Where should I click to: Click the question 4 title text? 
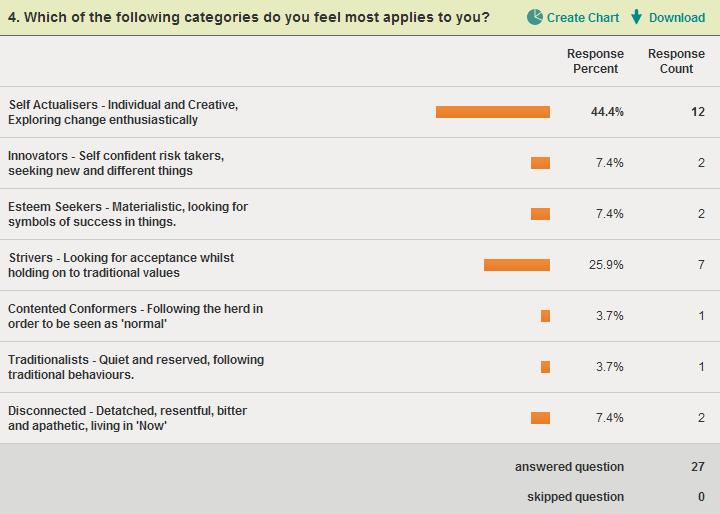[x=248, y=18]
